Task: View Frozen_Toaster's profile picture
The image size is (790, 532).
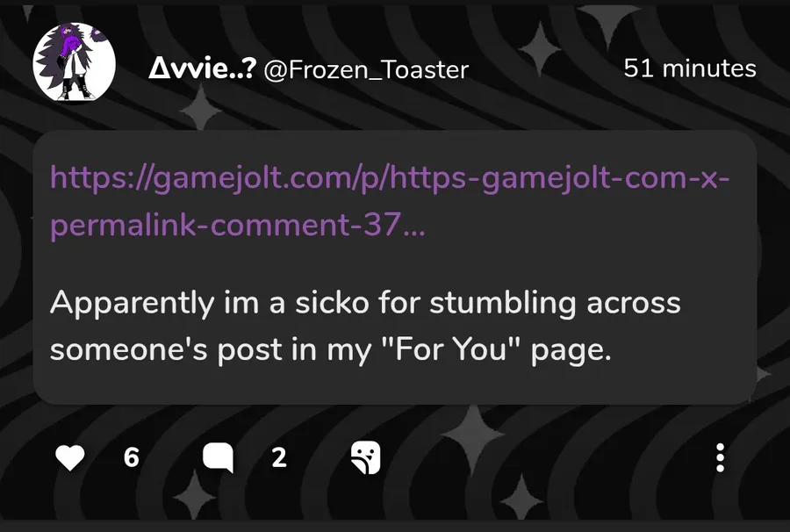Action: click(x=74, y=63)
